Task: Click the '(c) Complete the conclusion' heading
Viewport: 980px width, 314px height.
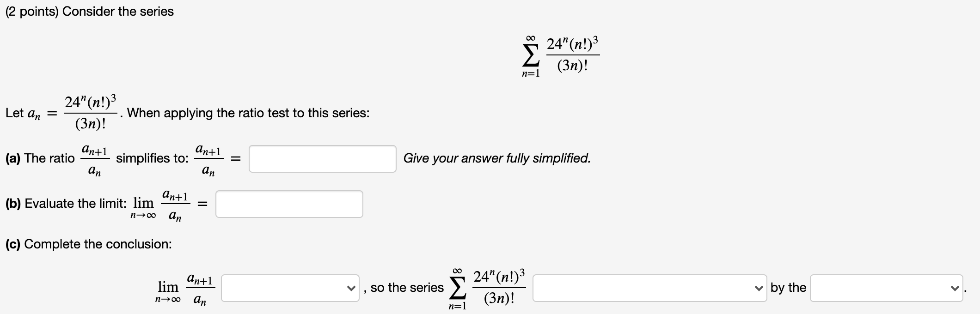Action: pyautogui.click(x=88, y=244)
